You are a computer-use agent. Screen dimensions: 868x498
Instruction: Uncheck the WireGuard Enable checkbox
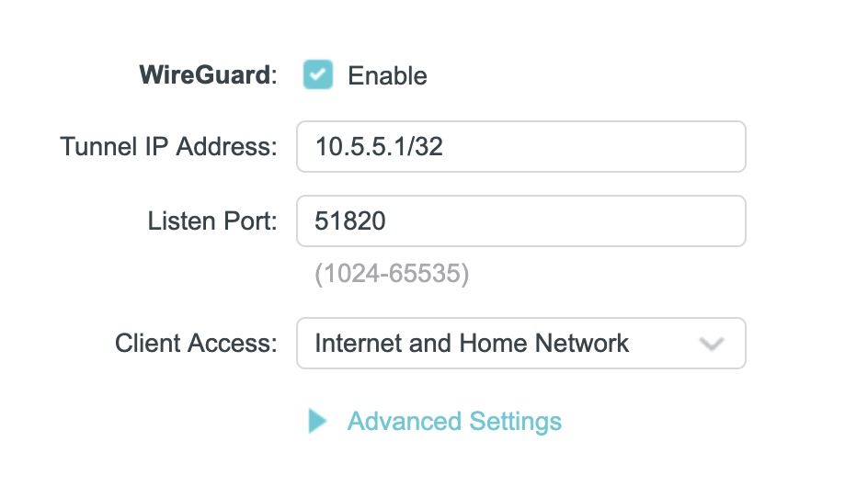(318, 74)
